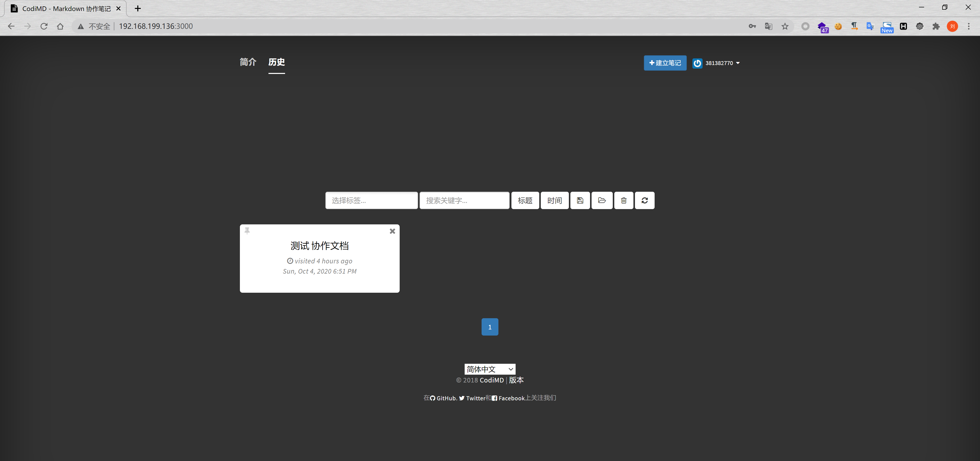Viewport: 980px width, 461px height.
Task: Switch to the 简介 tab
Action: [248, 62]
